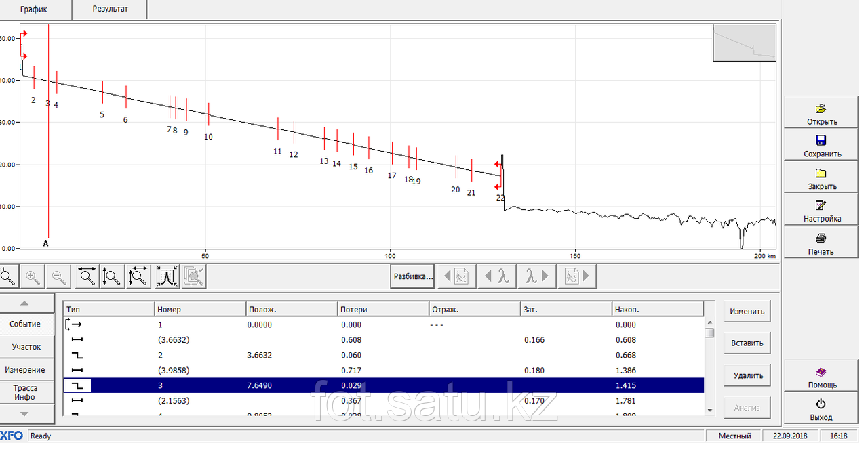The image size is (868, 462).
Task: Click the 1.415 cumulative value
Action: (x=625, y=385)
